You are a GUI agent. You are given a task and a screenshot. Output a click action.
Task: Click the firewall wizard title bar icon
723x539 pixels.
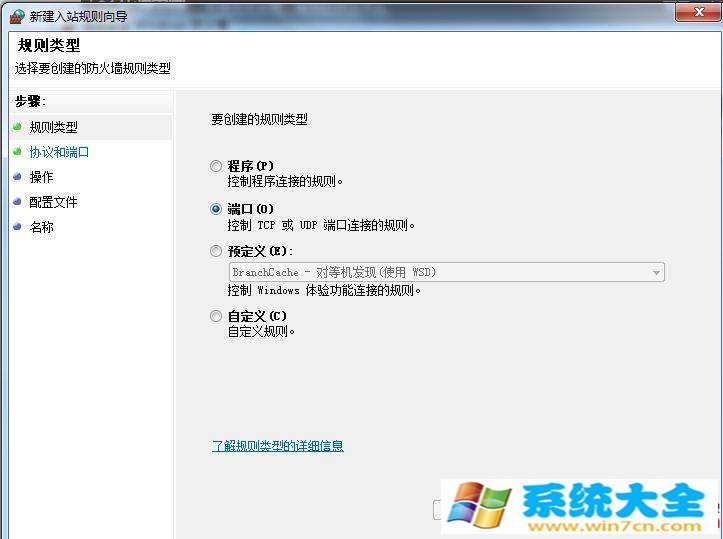[x=17, y=16]
